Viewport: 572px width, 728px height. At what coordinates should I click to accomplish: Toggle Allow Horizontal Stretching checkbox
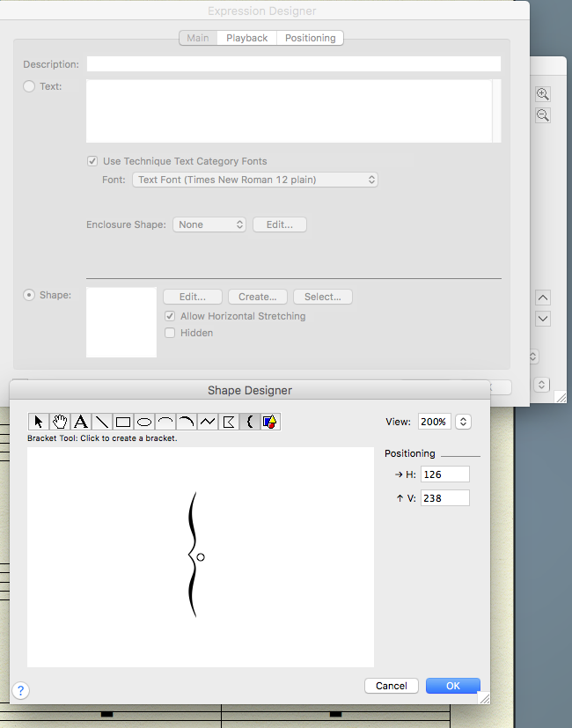pyautogui.click(x=171, y=316)
